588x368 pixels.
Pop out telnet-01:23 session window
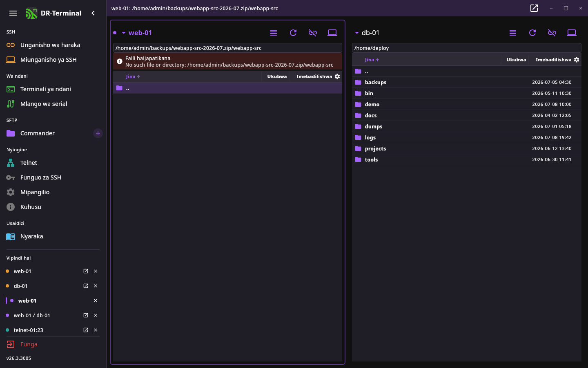coord(86,330)
